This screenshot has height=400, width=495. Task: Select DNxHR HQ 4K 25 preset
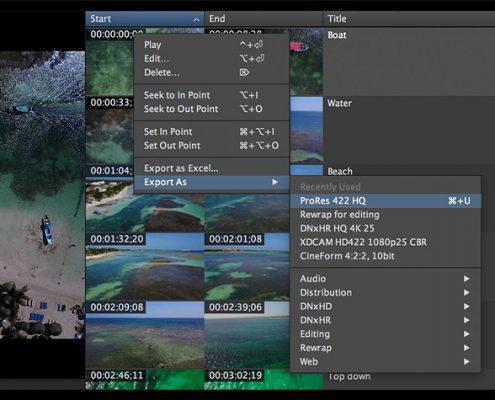(385, 229)
